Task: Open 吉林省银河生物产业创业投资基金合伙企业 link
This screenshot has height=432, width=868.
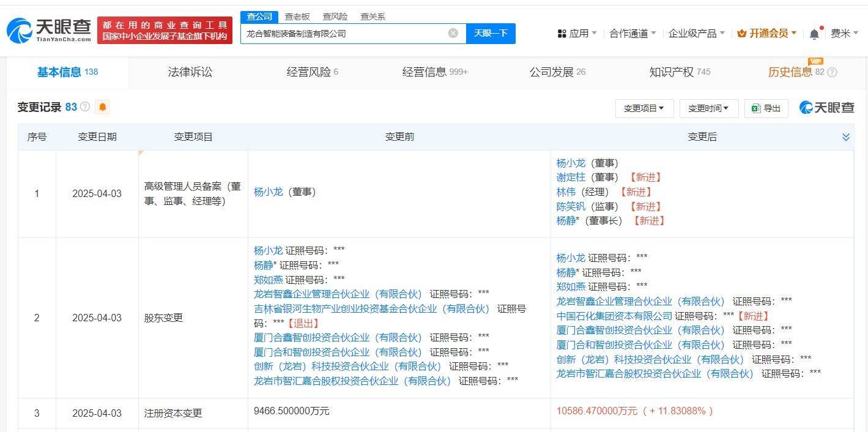Action: point(372,309)
